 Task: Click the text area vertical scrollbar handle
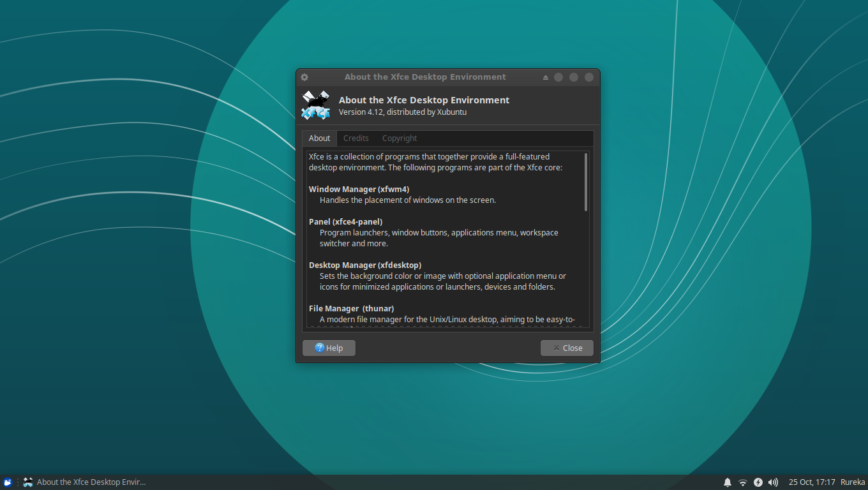tap(586, 182)
